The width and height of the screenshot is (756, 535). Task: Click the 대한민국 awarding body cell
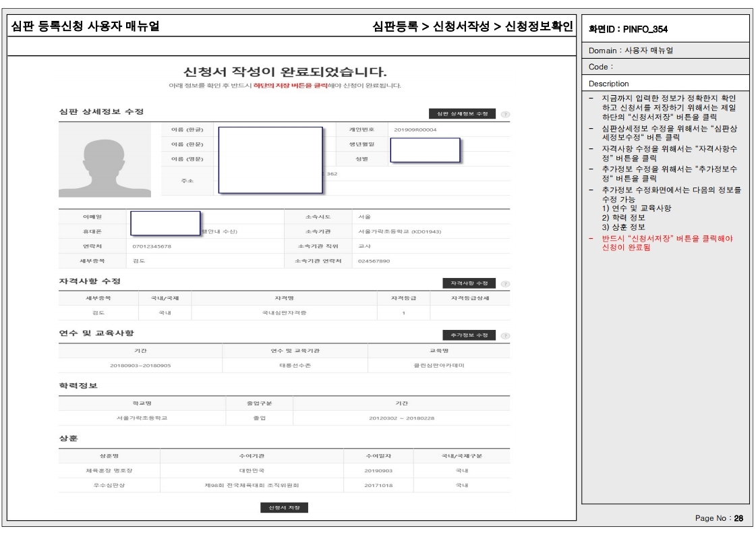252,470
